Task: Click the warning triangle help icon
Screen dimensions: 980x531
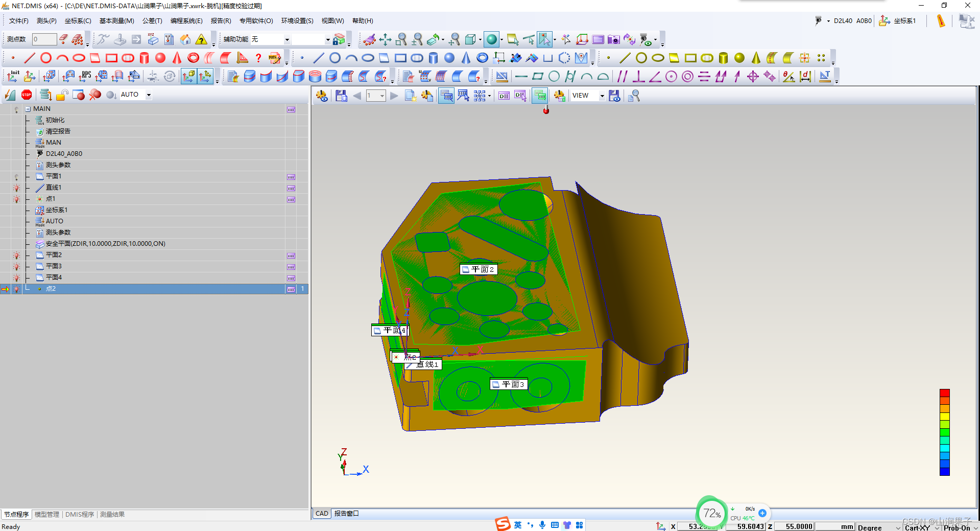Action: (x=202, y=39)
